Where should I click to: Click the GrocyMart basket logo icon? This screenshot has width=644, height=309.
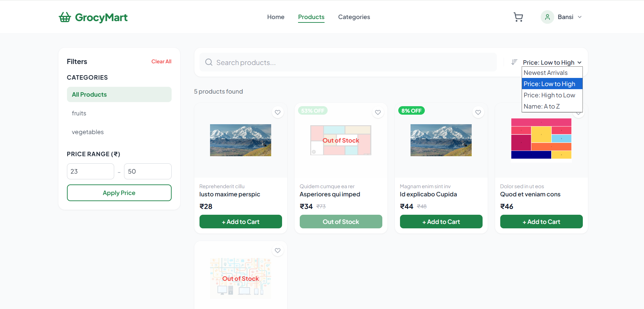click(65, 17)
